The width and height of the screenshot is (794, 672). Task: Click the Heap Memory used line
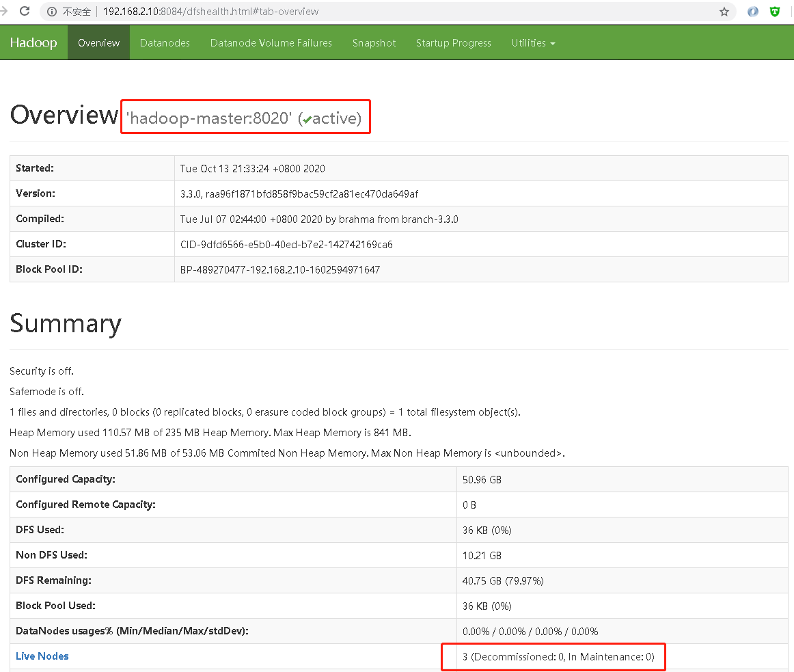tap(210, 432)
